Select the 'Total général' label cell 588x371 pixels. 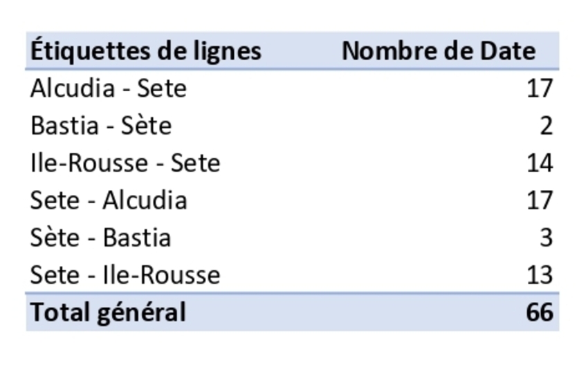pos(109,312)
